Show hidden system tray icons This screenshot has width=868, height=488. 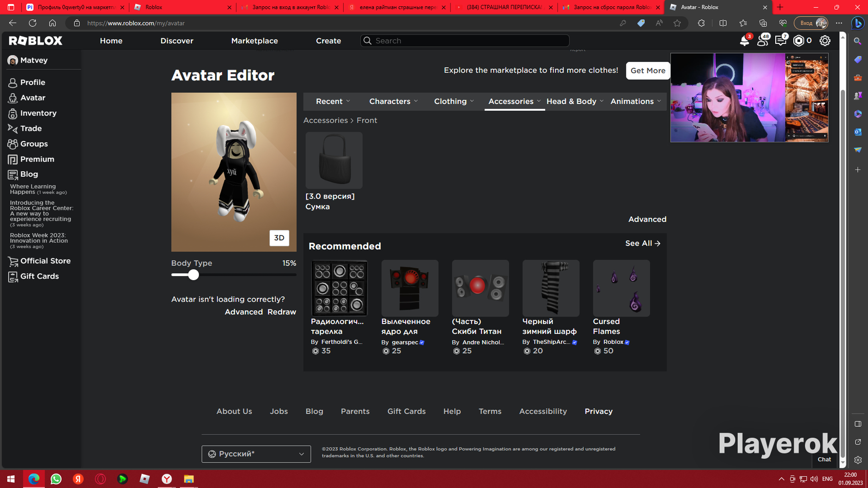(781, 479)
